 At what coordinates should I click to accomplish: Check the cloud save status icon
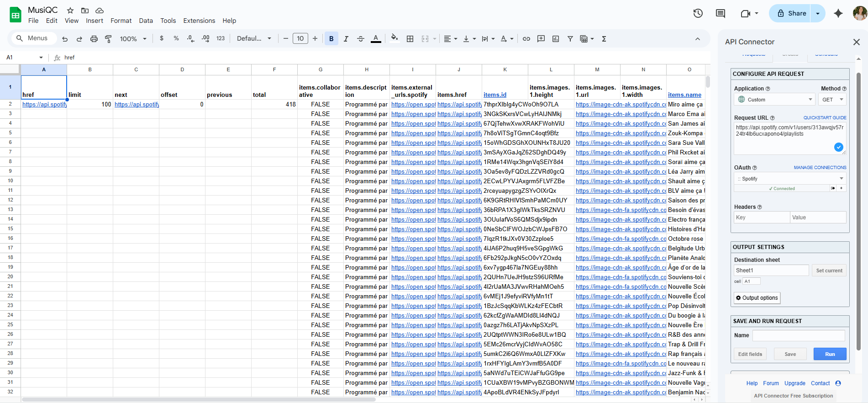[100, 10]
